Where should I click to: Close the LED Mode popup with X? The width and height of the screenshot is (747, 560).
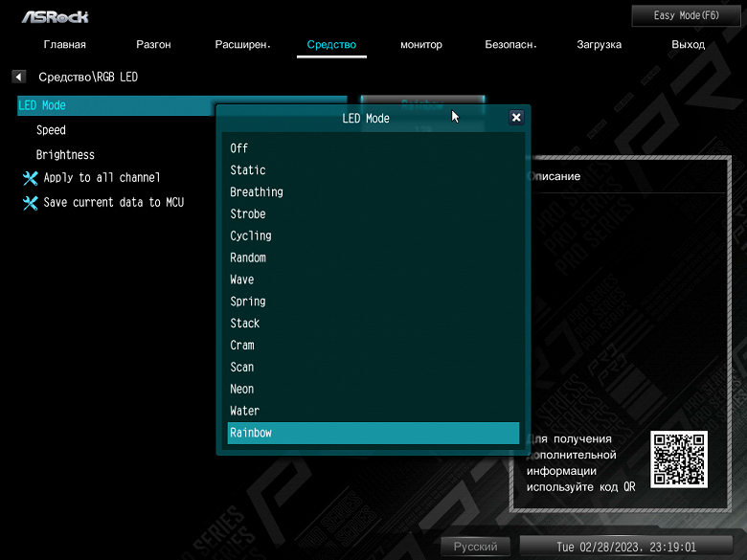(x=516, y=118)
